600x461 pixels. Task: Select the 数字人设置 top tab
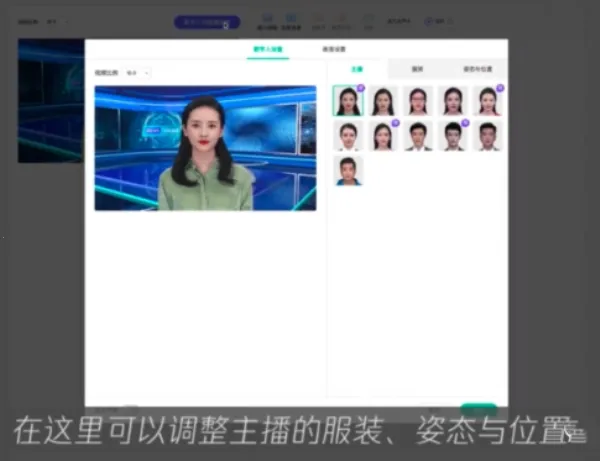pos(268,49)
